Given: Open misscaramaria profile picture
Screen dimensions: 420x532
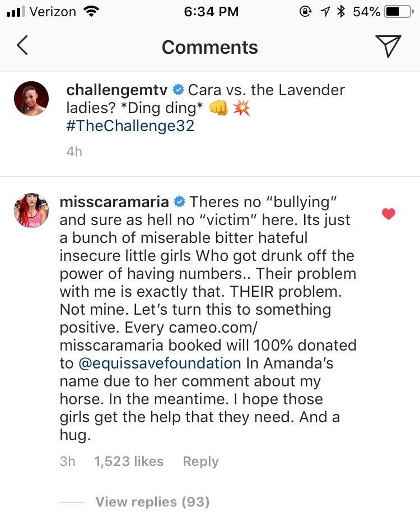Looking at the screenshot, I should pos(31,211).
